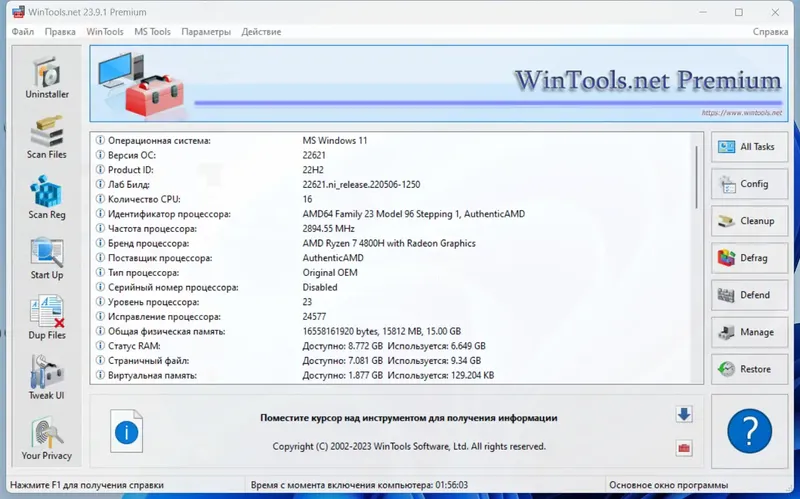Open the Restore category
Viewport: 800px width, 499px height.
749,369
